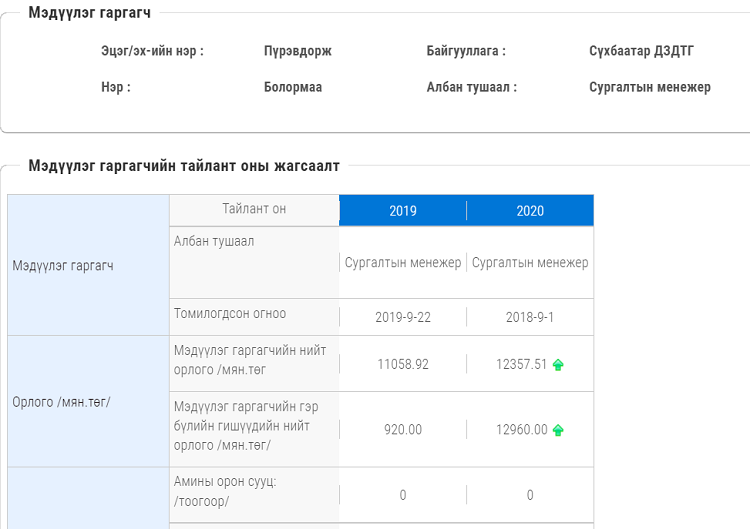750x529 pixels.
Task: Click the 12357.51 income value for 2020
Action: (521, 365)
